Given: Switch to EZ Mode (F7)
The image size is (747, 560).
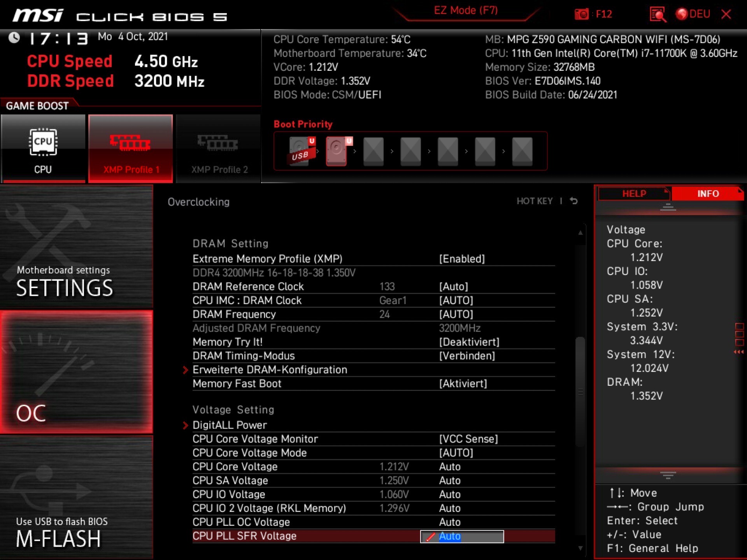Looking at the screenshot, I should (466, 10).
